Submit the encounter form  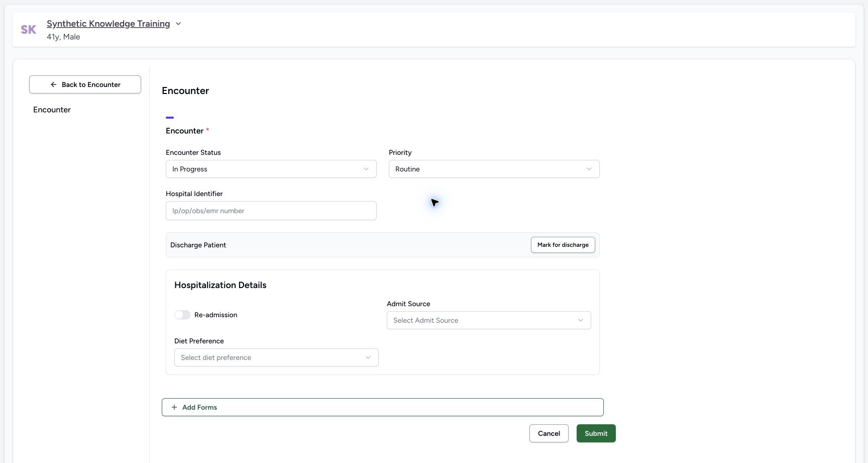(x=596, y=433)
